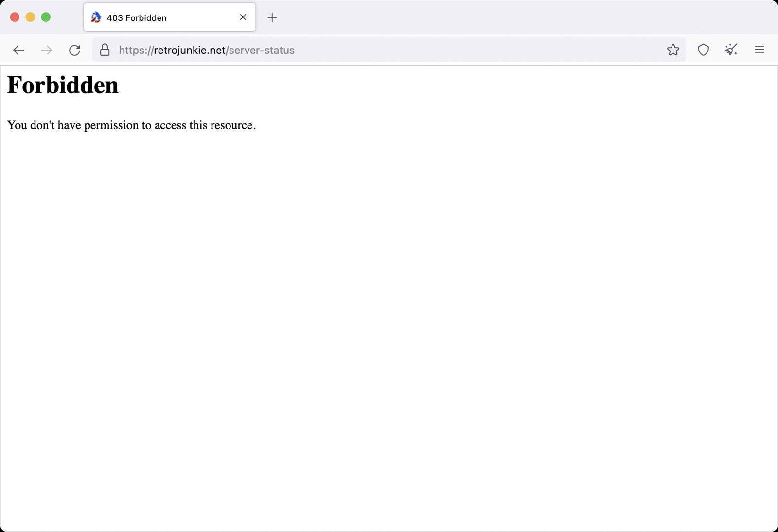Open the hamburger application menu

tap(759, 50)
